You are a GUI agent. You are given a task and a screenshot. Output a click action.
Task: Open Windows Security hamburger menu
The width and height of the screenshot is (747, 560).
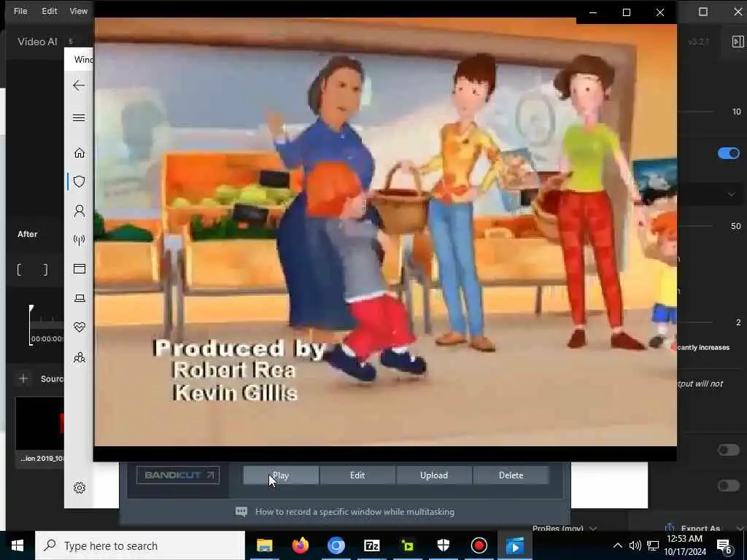click(79, 117)
